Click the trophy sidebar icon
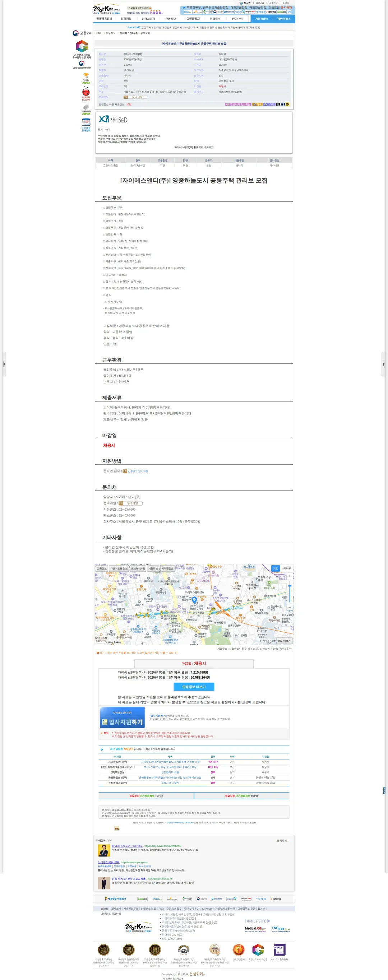 pyautogui.click(x=86, y=78)
